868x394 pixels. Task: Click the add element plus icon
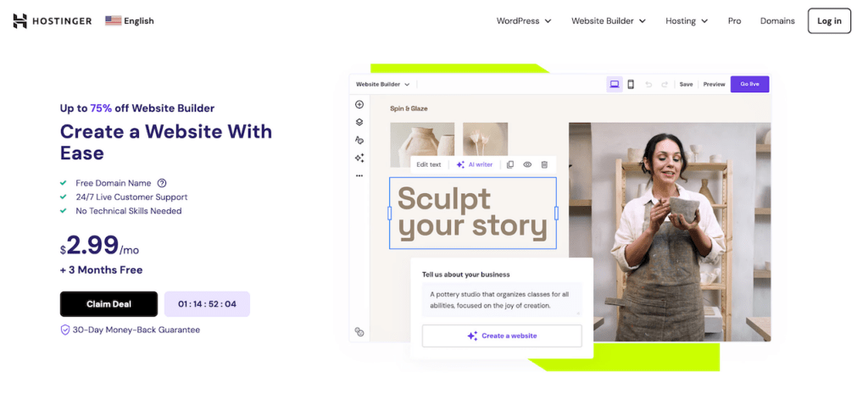[x=359, y=105]
